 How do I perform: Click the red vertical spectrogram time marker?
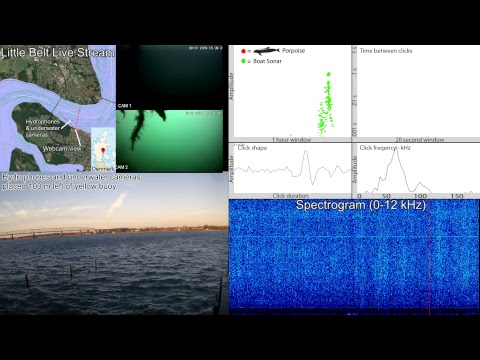point(429,257)
